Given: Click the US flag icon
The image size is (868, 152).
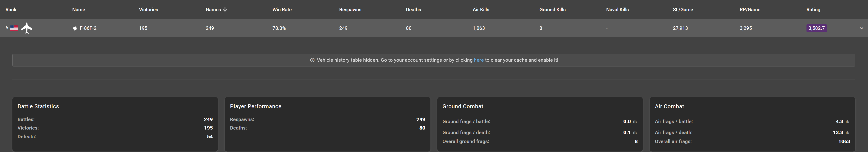Looking at the screenshot, I should point(14,28).
